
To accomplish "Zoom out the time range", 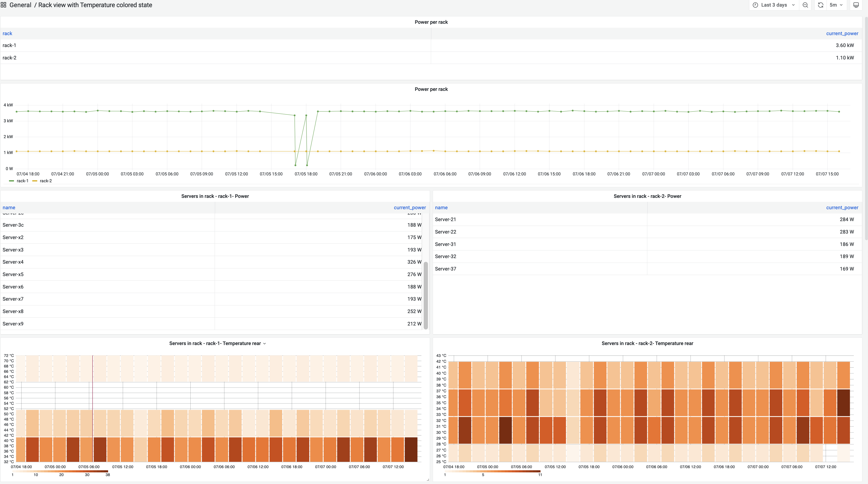I will 805,5.
